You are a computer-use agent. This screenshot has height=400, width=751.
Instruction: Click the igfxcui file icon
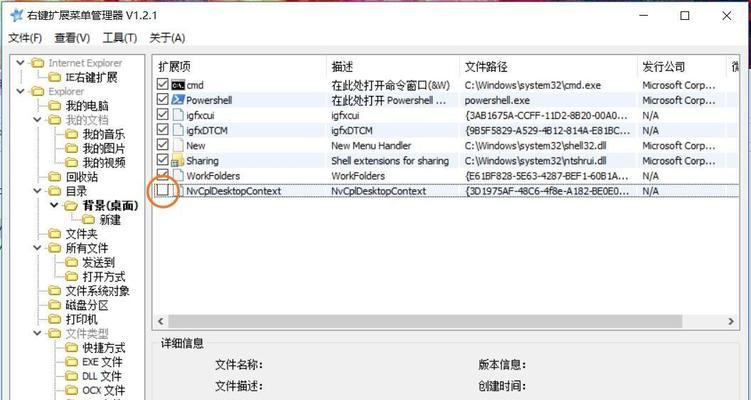tap(178, 115)
